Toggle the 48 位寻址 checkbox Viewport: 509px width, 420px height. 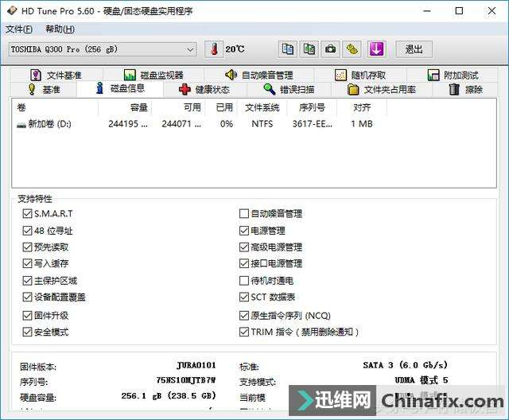pyautogui.click(x=27, y=231)
